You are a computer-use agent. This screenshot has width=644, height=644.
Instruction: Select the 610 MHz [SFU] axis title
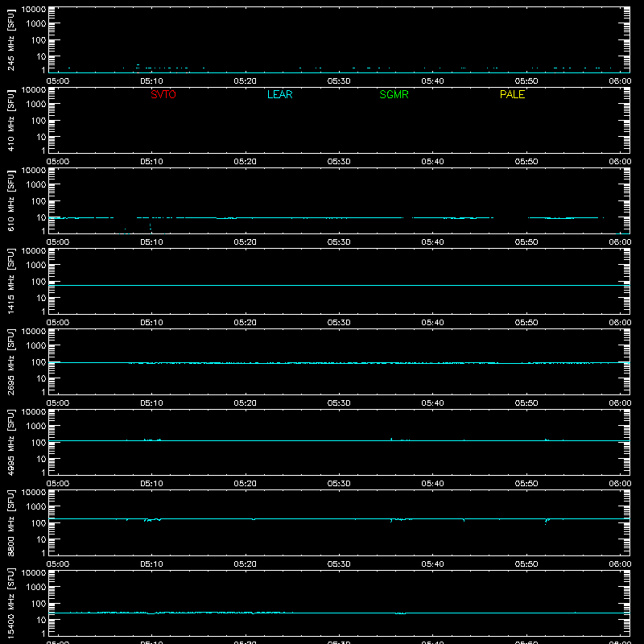(10, 200)
